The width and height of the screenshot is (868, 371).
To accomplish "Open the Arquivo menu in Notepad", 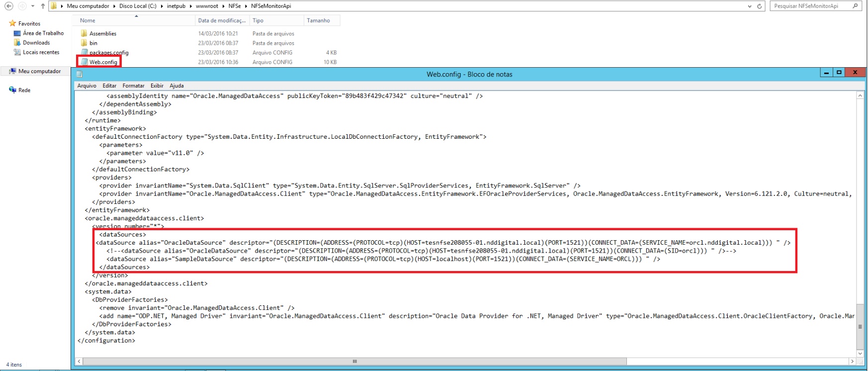I will pyautogui.click(x=87, y=86).
